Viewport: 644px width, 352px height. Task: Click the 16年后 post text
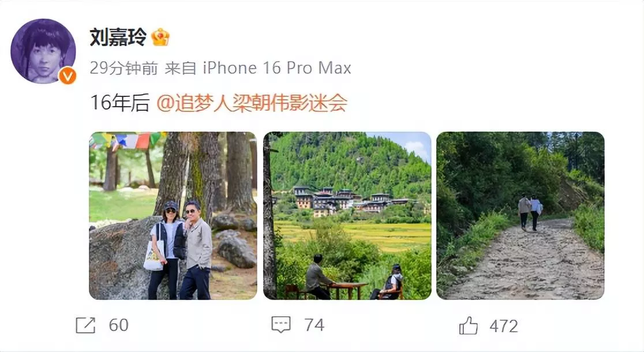(x=119, y=103)
